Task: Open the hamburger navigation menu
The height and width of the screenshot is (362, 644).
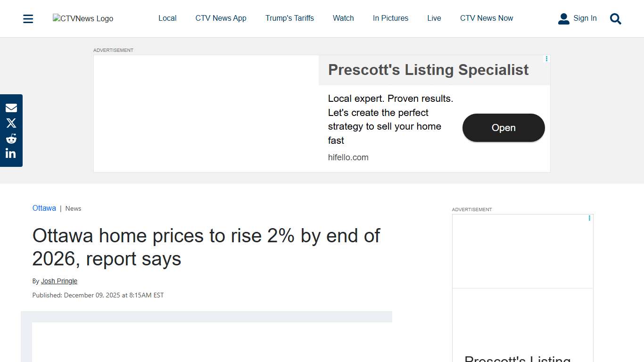Action: pyautogui.click(x=28, y=19)
